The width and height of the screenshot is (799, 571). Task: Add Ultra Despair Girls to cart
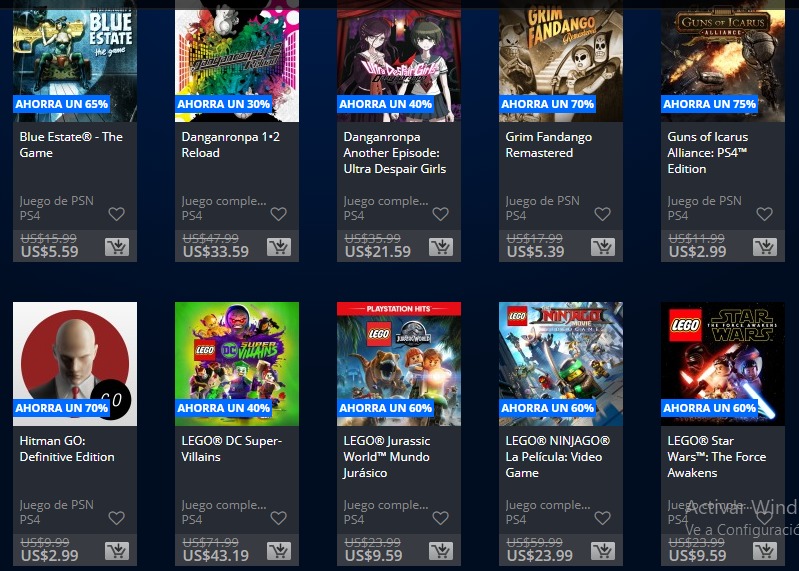click(441, 247)
